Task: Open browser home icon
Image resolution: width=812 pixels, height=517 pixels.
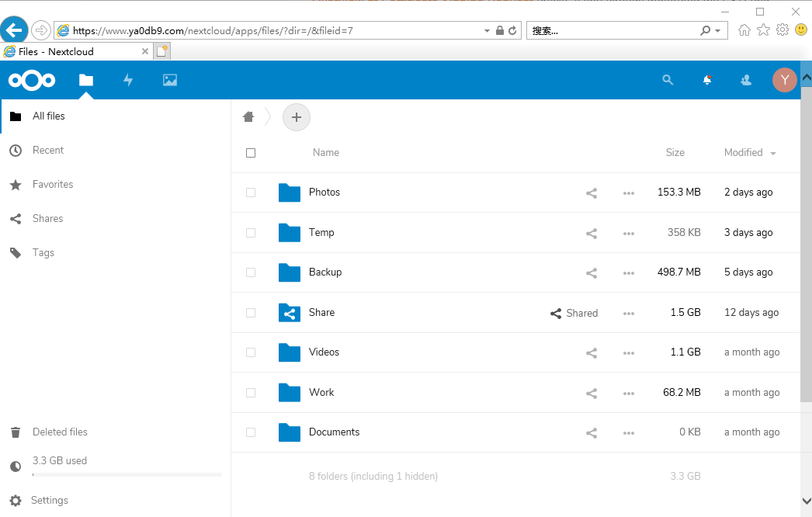Action: pyautogui.click(x=744, y=30)
